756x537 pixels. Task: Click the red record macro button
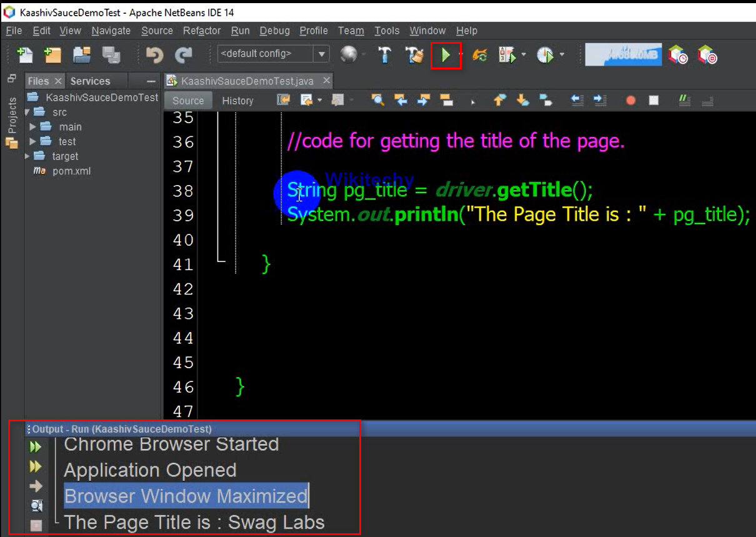630,101
